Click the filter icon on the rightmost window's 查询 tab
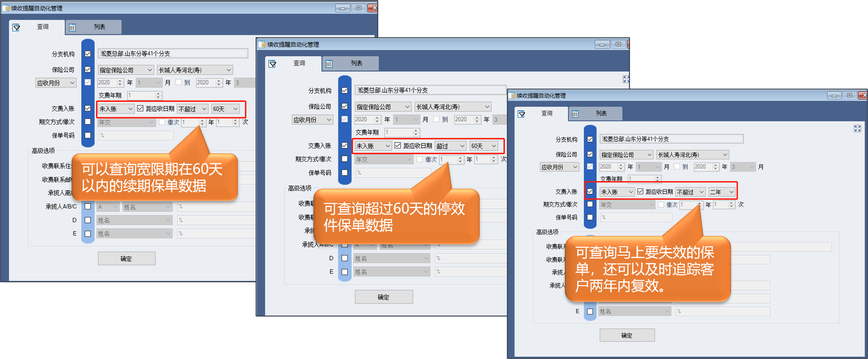The image size is (868, 359). click(x=522, y=114)
